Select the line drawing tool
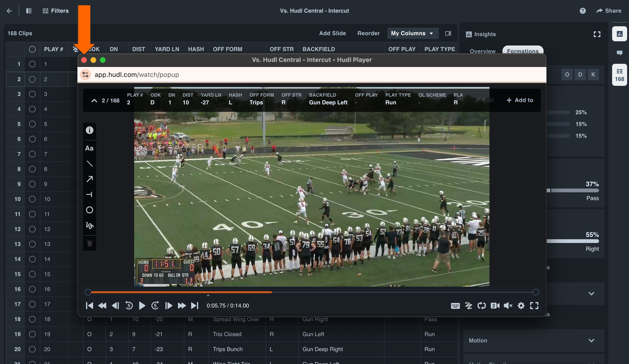The width and height of the screenshot is (629, 364). (89, 164)
